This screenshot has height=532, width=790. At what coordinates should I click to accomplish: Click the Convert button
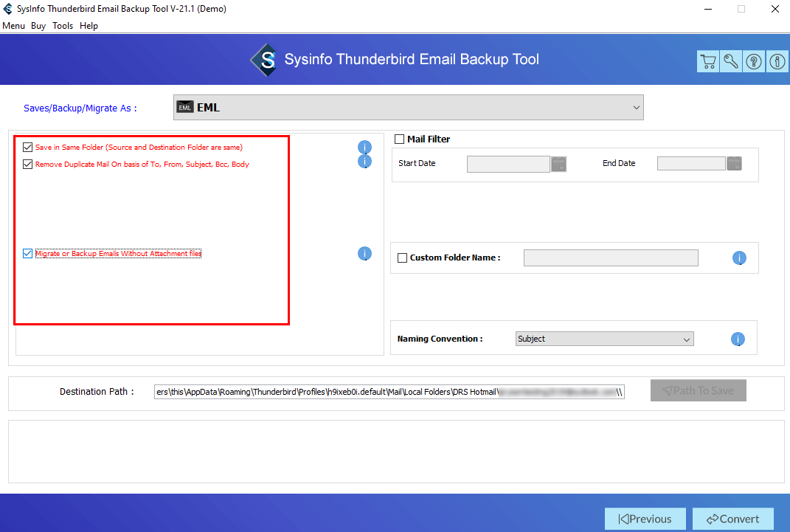pyautogui.click(x=733, y=519)
